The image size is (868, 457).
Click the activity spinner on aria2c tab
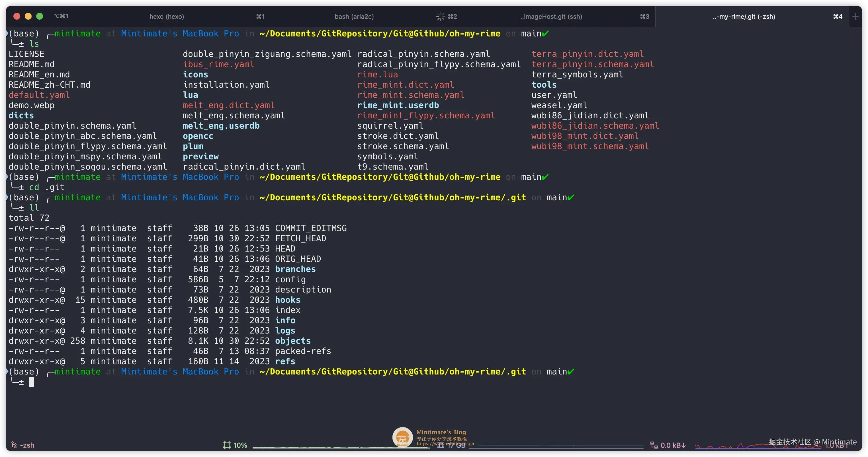pos(440,17)
